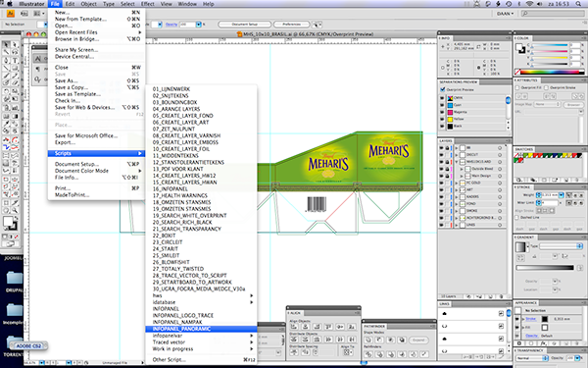Open the Edit menu in the menu bar
Image resolution: width=588 pixels, height=368 pixels.
pos(70,4)
